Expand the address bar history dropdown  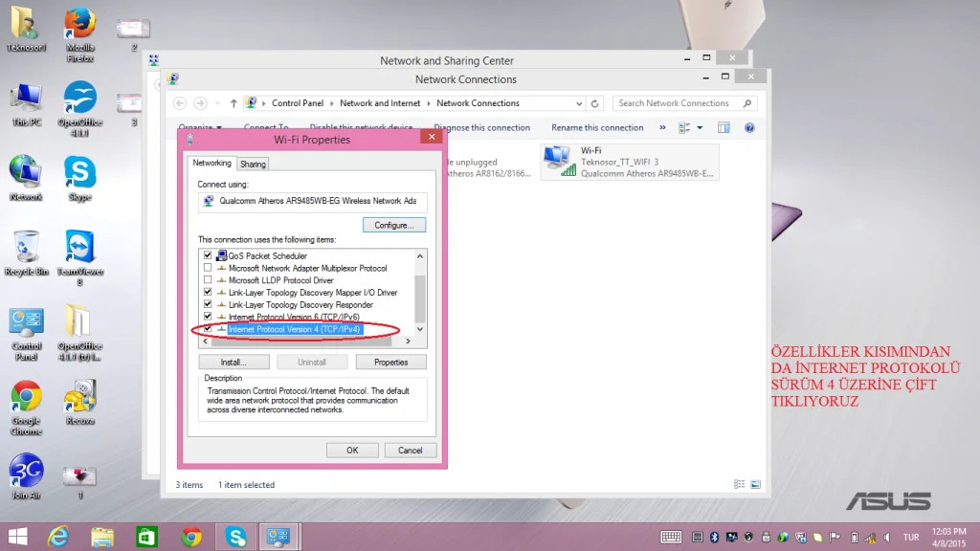(579, 103)
